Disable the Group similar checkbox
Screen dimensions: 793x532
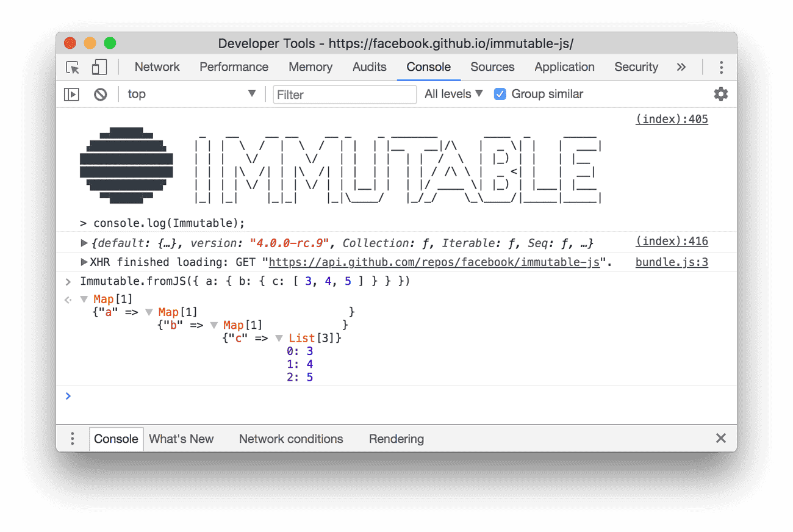pyautogui.click(x=500, y=94)
